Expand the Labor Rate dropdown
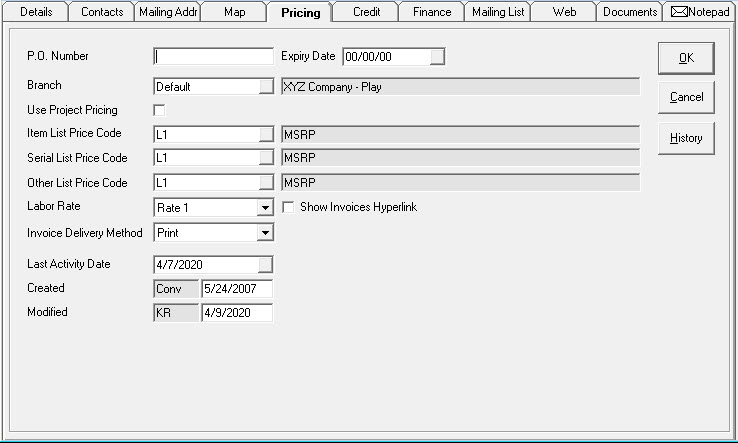The width and height of the screenshot is (738, 443). (x=265, y=208)
